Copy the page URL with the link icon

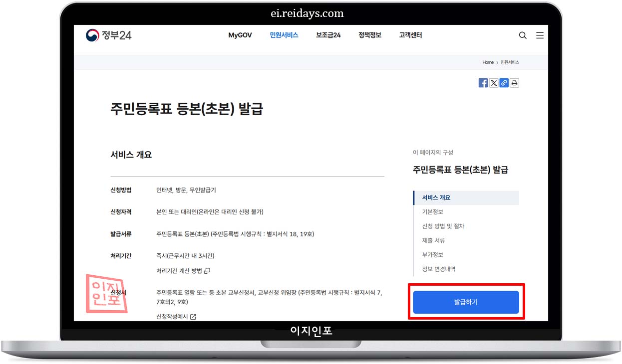(504, 83)
